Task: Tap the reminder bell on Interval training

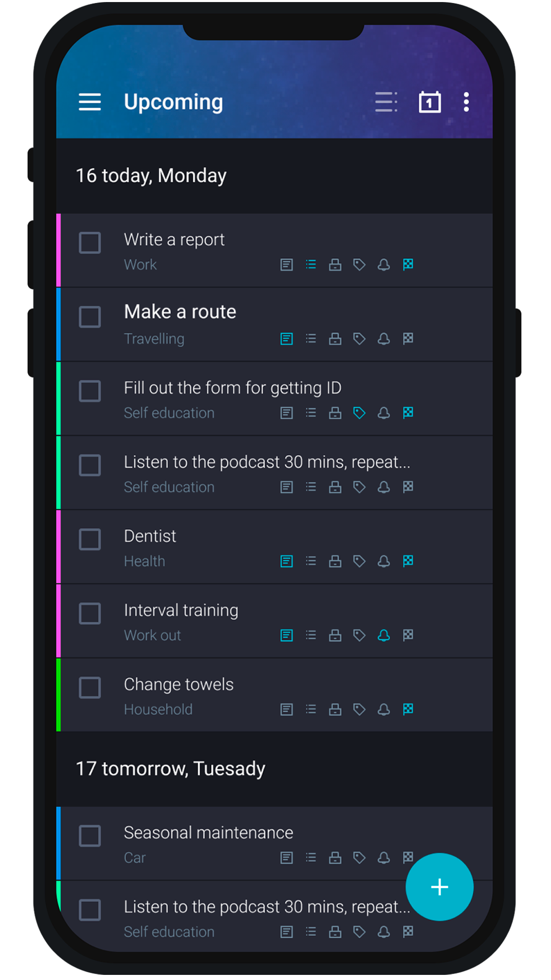Action: (384, 635)
